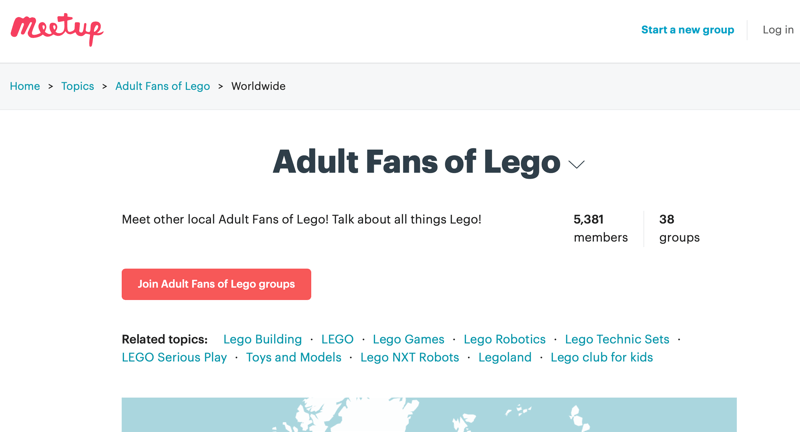Open Lego club for kids topic
This screenshot has height=432, width=800.
coord(602,357)
